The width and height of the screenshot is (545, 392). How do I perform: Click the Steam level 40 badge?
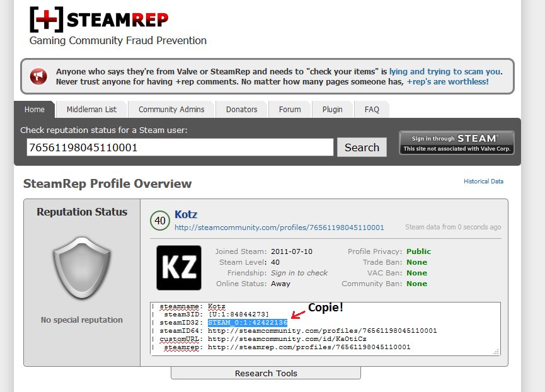pyautogui.click(x=160, y=221)
